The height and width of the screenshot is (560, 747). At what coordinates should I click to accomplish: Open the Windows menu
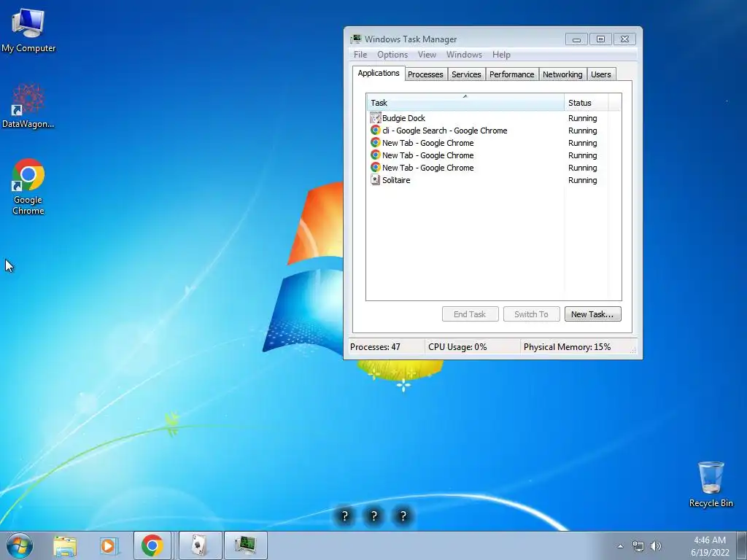(464, 54)
